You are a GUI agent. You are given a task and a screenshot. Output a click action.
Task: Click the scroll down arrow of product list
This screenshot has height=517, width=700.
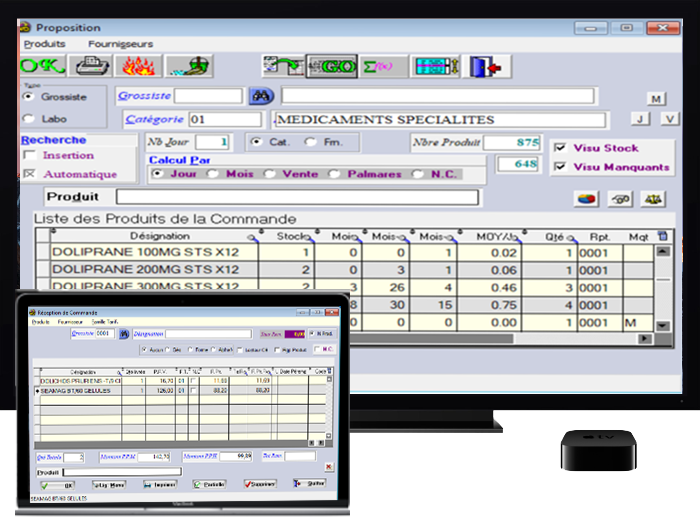(x=663, y=326)
